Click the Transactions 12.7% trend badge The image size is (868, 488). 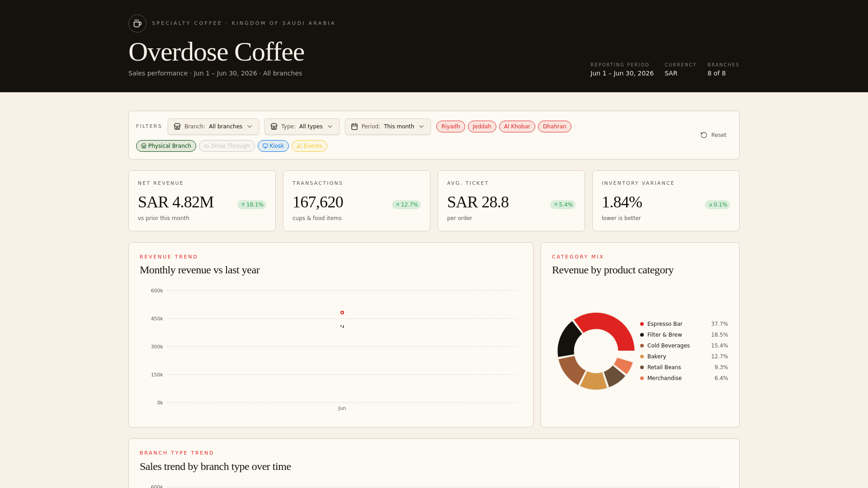tap(406, 205)
